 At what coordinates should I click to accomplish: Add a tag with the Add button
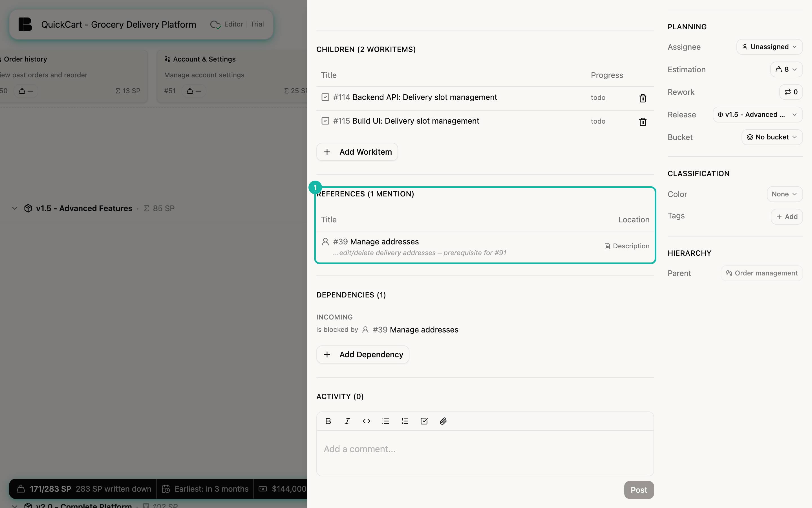(787, 217)
